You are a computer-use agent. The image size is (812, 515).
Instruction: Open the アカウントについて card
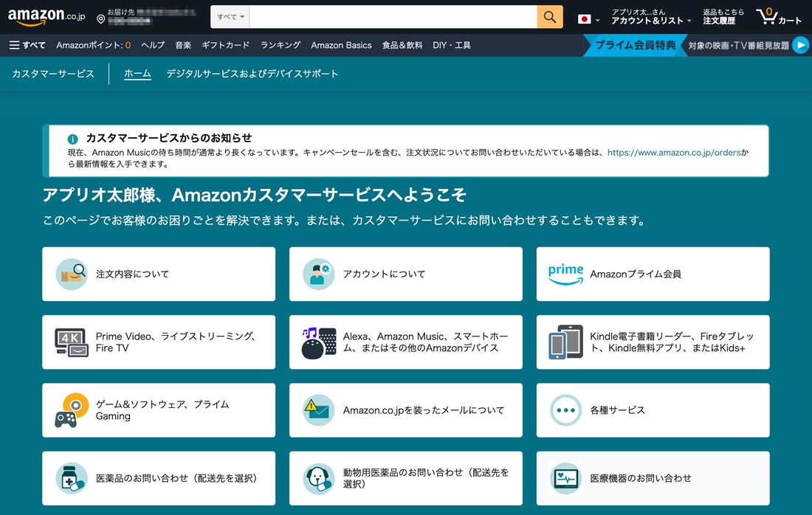(405, 274)
